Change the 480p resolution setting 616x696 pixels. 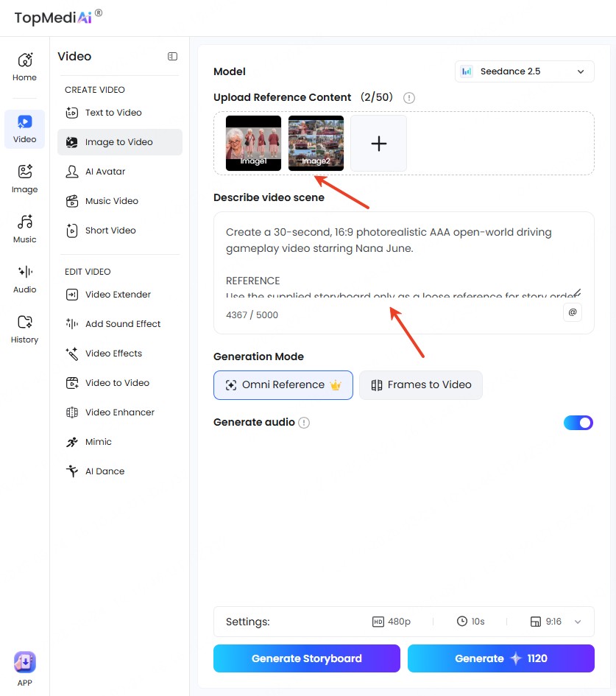tap(391, 622)
